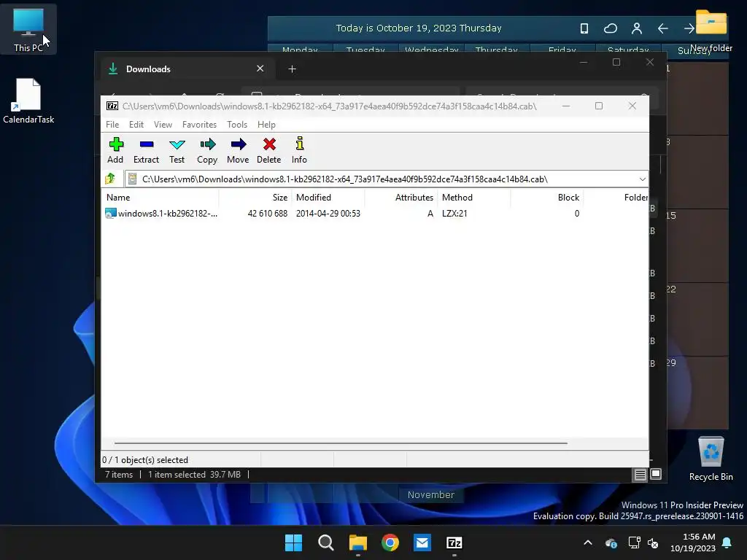Image resolution: width=747 pixels, height=560 pixels.
Task: Click the 42 610 688 size value
Action: pos(267,214)
